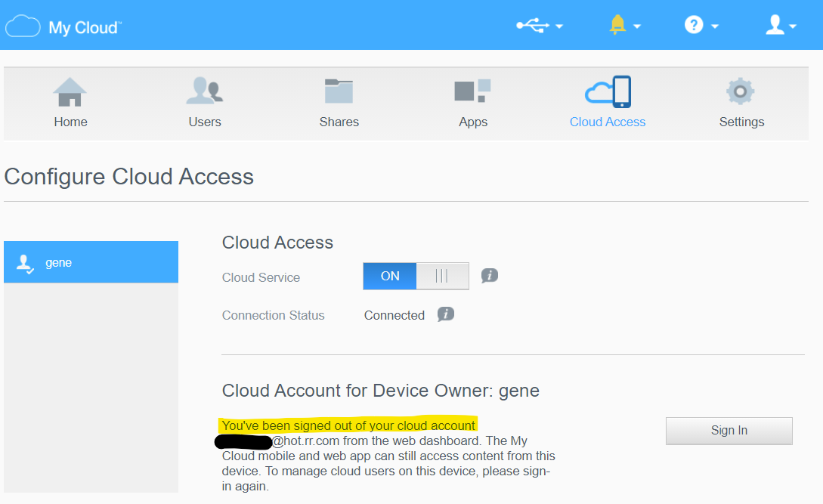This screenshot has width=823, height=504.
Task: Open the Settings tab
Action: (741, 104)
